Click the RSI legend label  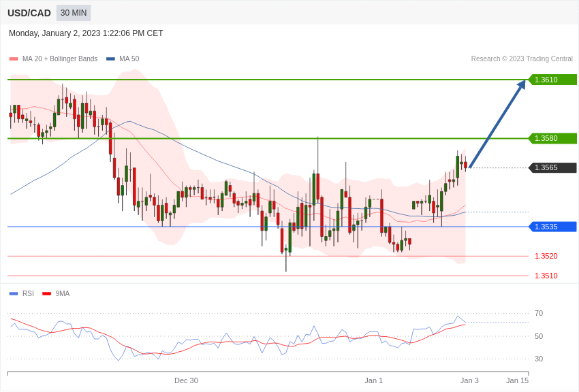(x=28, y=293)
